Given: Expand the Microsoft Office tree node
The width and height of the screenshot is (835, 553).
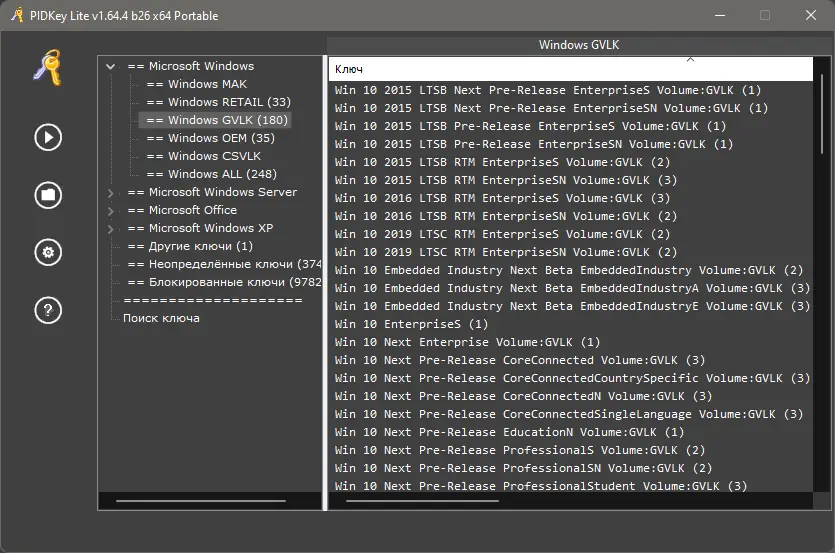Looking at the screenshot, I should tap(111, 211).
